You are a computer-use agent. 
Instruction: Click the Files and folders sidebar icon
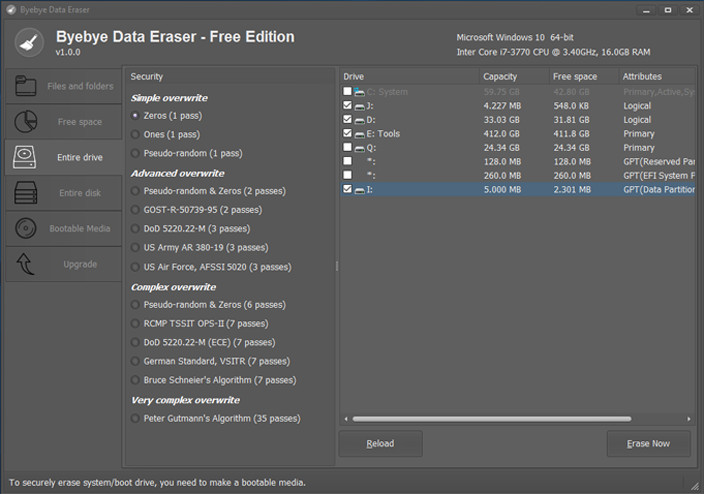tap(26, 86)
